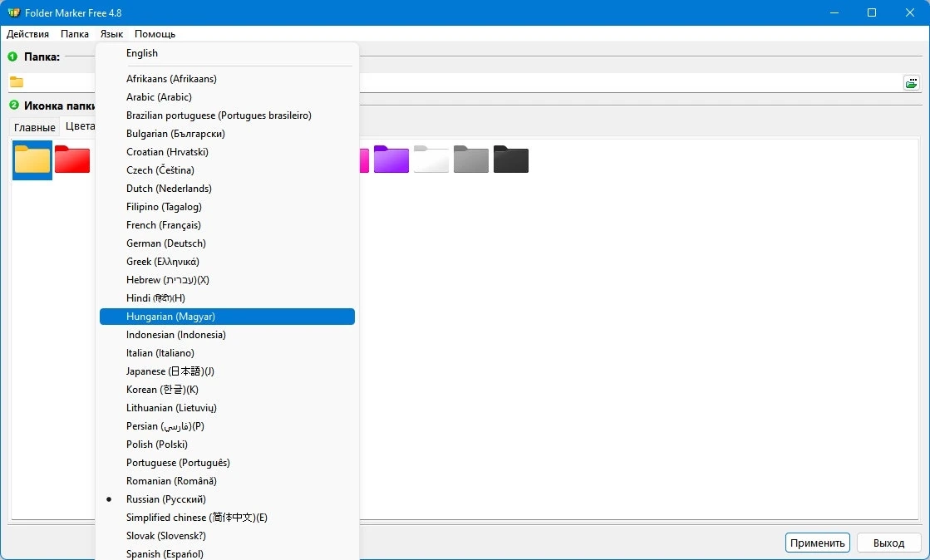Select Hebrew language option
The height and width of the screenshot is (560, 930).
tap(227, 279)
